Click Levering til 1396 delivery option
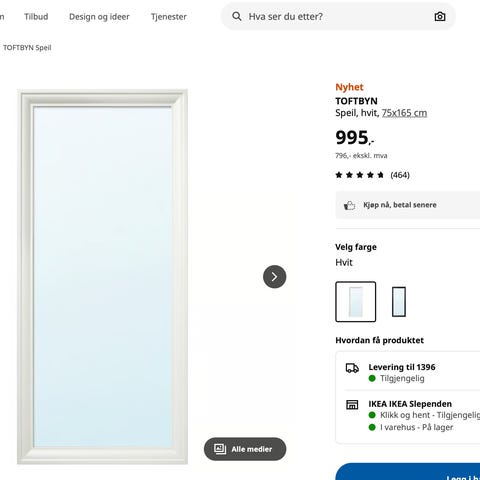Viewport: 480px width, 480px height. tap(408, 372)
